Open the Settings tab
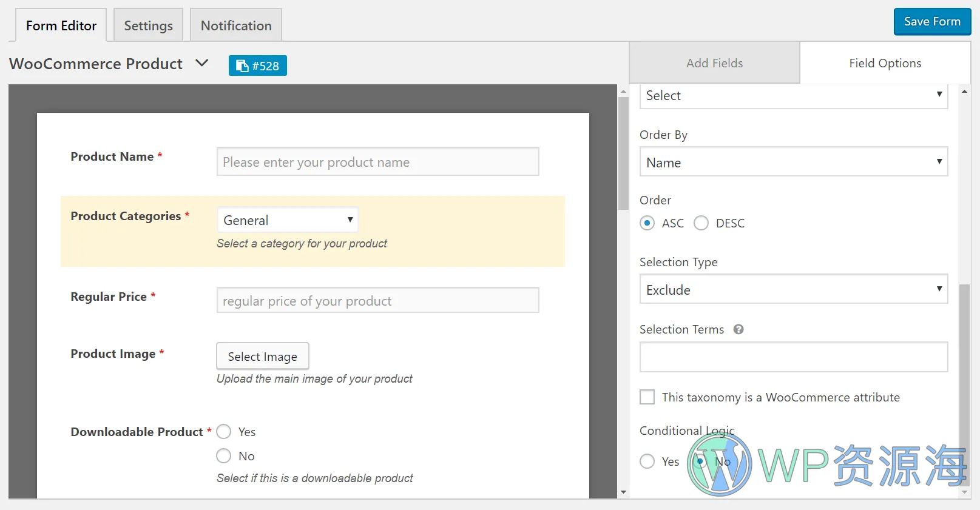 [x=148, y=25]
